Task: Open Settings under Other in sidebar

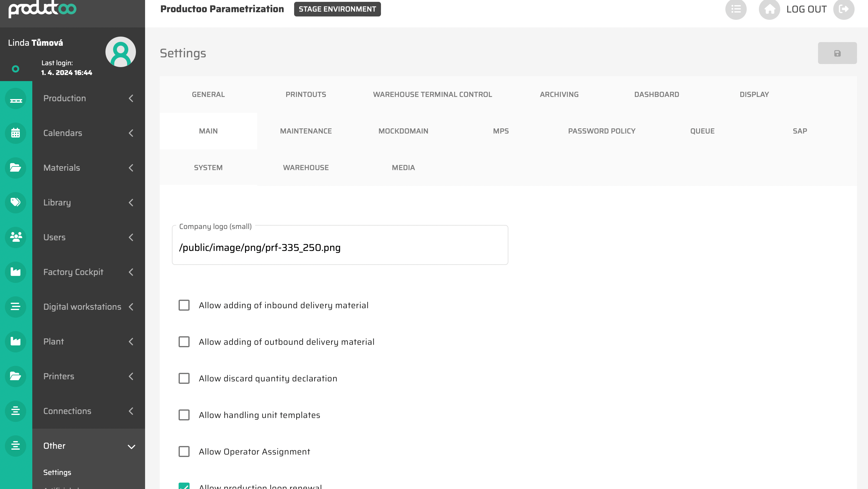Action: [x=57, y=473]
